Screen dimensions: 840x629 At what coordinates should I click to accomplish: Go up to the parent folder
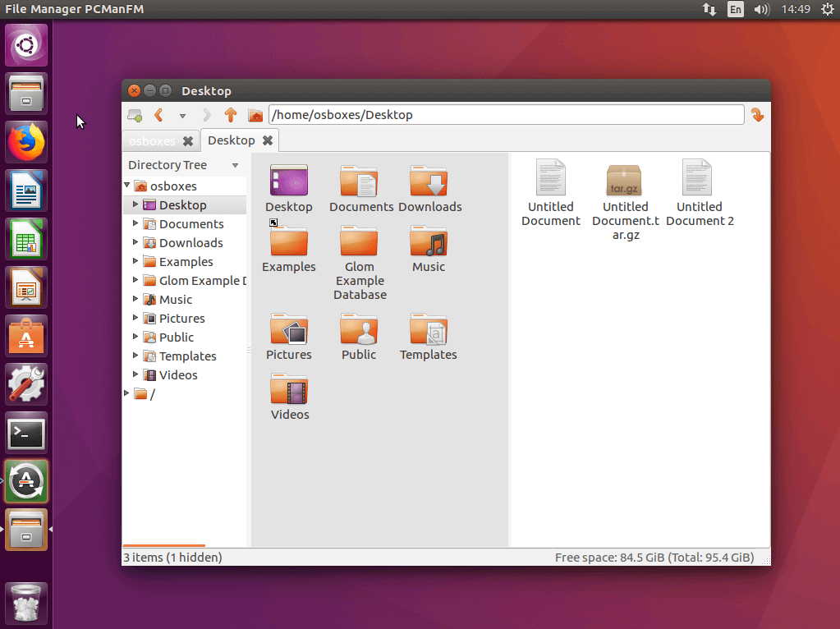[x=231, y=115]
